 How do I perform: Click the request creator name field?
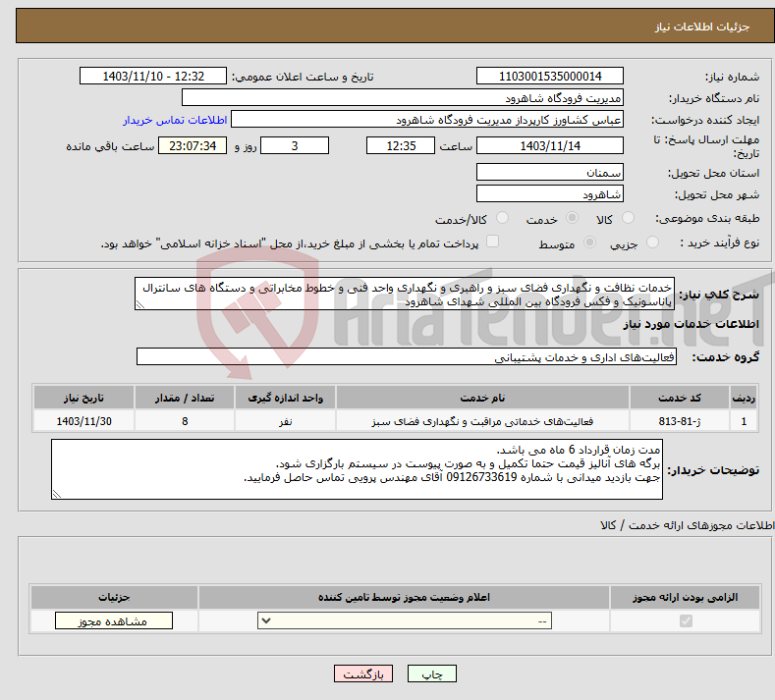pyautogui.click(x=427, y=120)
